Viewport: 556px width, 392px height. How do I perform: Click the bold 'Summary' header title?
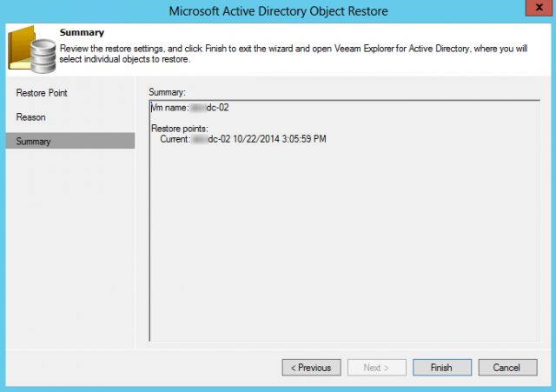click(82, 33)
